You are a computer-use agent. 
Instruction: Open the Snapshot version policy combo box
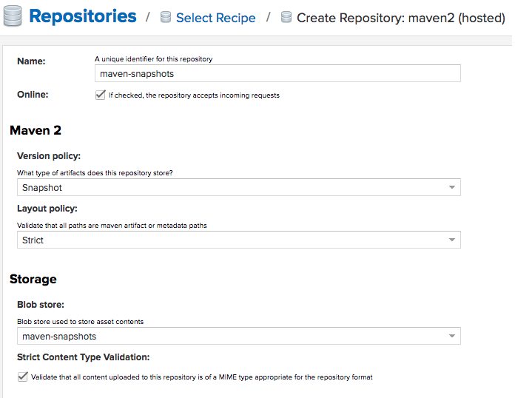[x=239, y=187]
